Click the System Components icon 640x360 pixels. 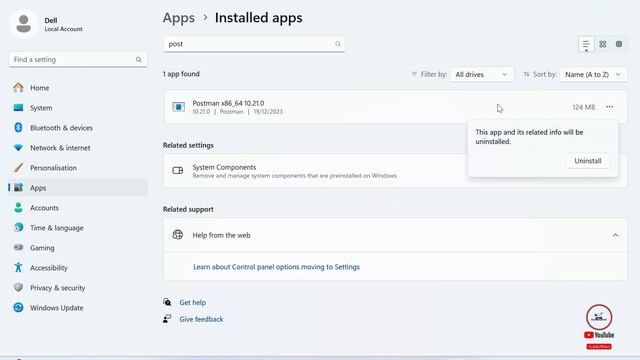[178, 171]
